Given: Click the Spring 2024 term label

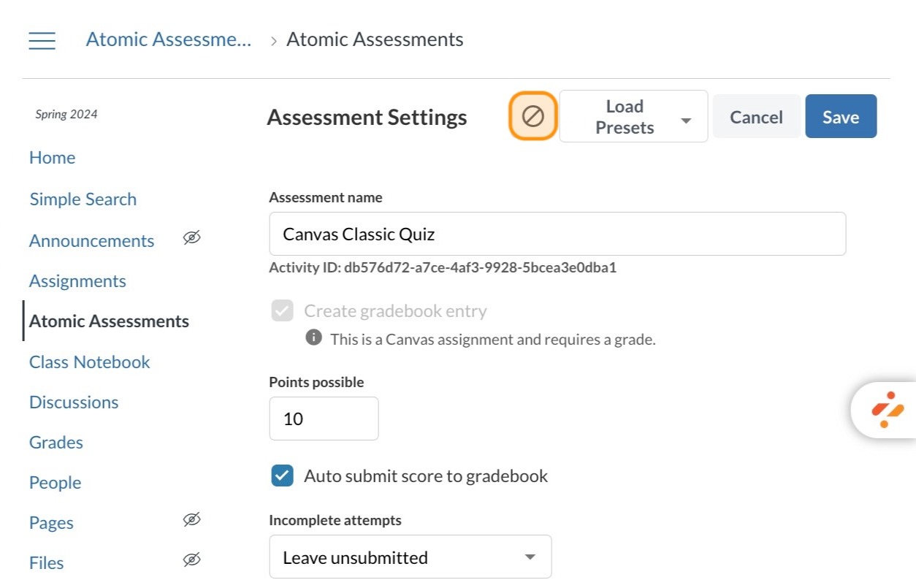Looking at the screenshot, I should point(66,114).
